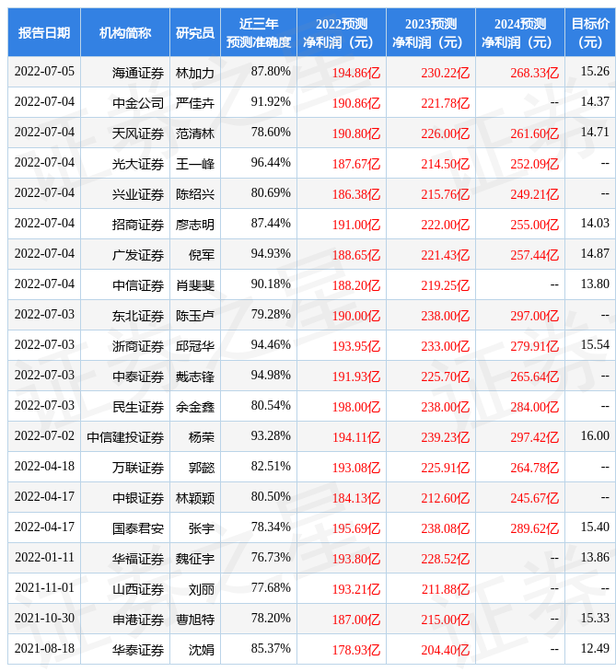The width and height of the screenshot is (616, 672).
Task: Select researcher 沈娟
Action: pyautogui.click(x=202, y=650)
